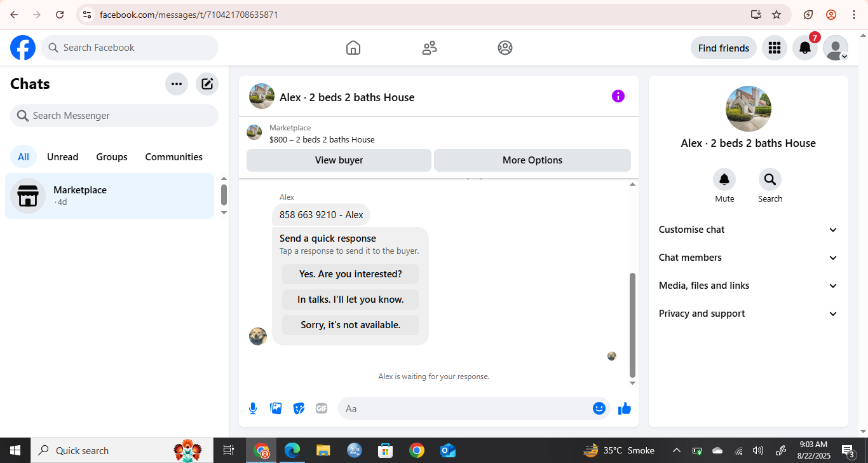Expand Customise chat section

click(749, 230)
